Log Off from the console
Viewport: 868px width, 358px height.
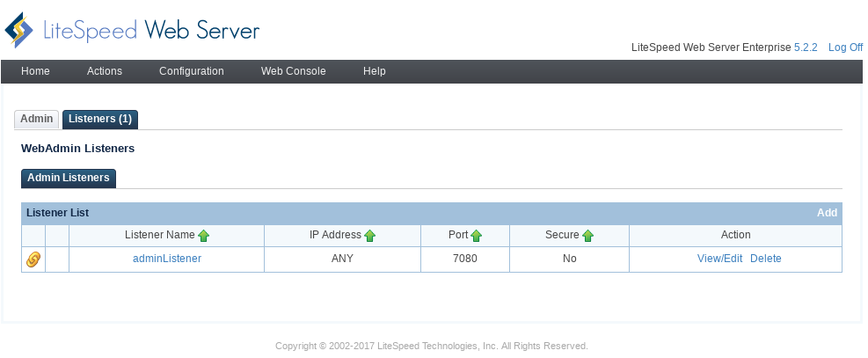(845, 47)
